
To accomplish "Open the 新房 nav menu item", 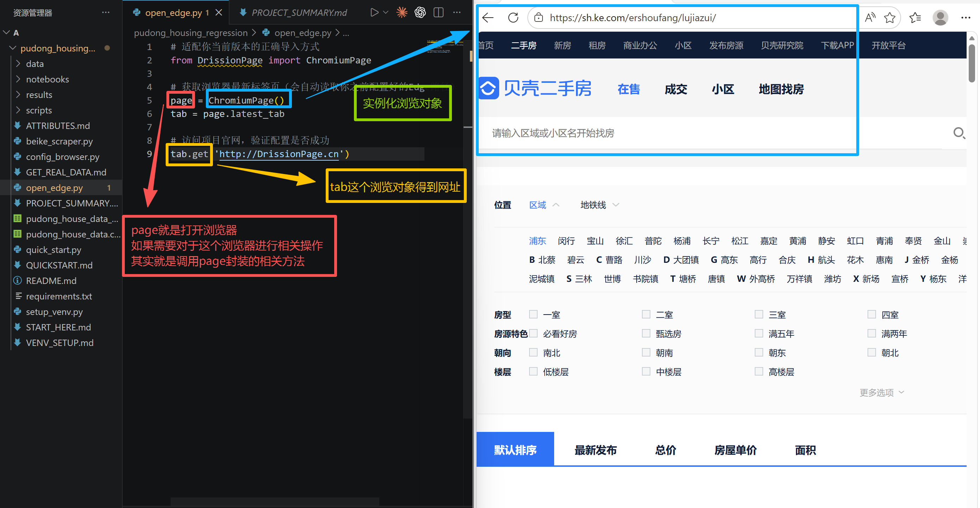I will click(x=562, y=45).
